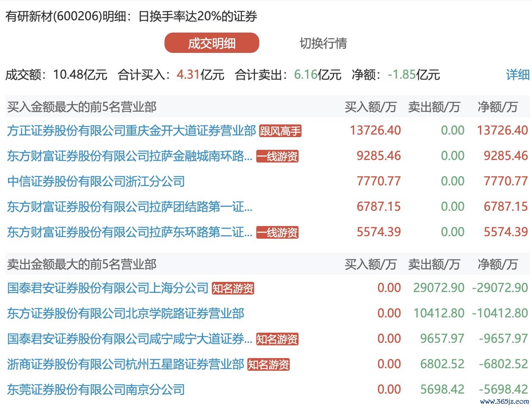532x408 pixels.
Task: Click net value -6802.52
Action: pyautogui.click(x=504, y=364)
